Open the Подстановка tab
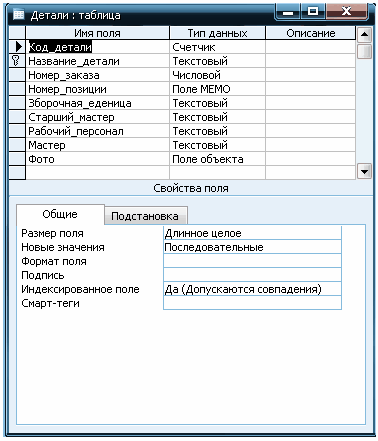This screenshot has width=378, height=441. [x=145, y=216]
